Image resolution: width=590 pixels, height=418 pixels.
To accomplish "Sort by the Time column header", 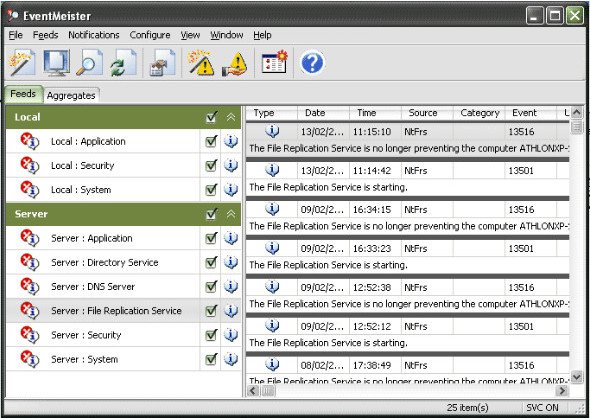I will coord(375,113).
